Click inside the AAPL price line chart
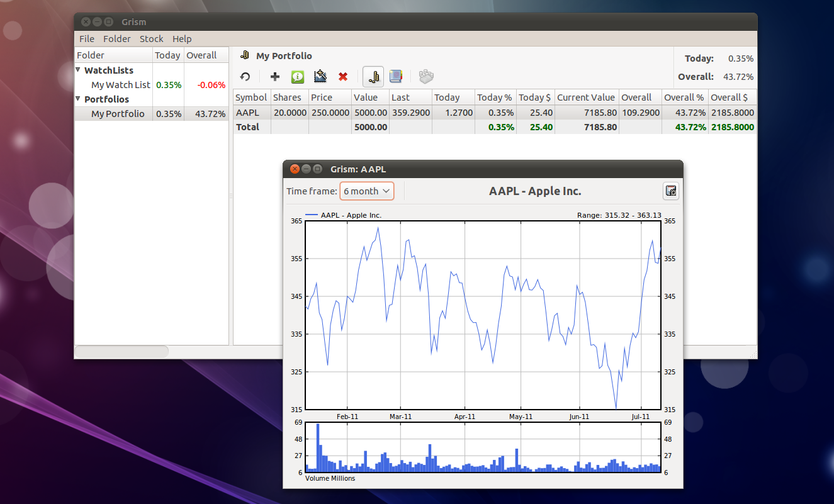 pos(483,315)
